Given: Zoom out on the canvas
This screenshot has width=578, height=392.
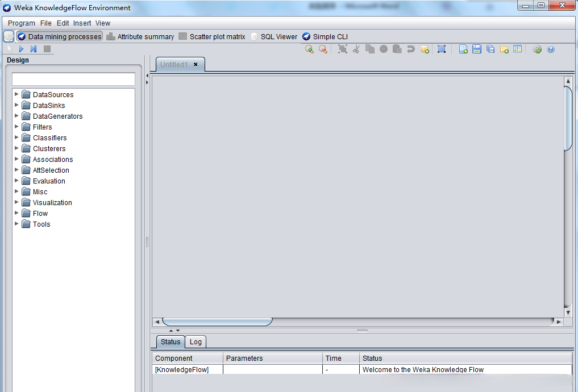Looking at the screenshot, I should tap(323, 49).
